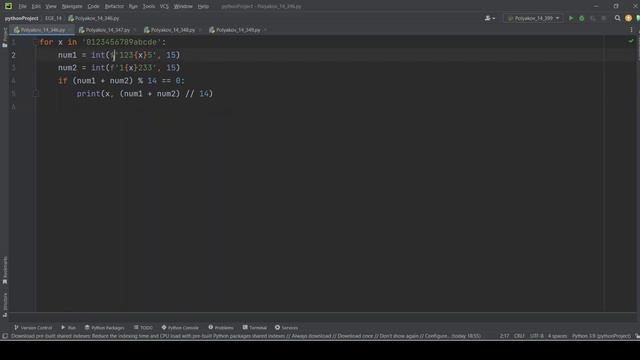Open the Run menu
The image size is (640, 360).
pos(133,6)
